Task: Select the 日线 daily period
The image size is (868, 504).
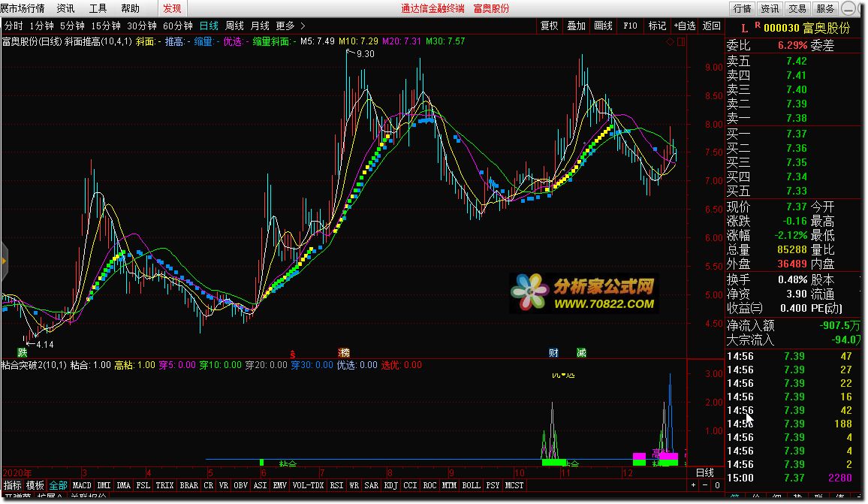Action: coord(209,26)
